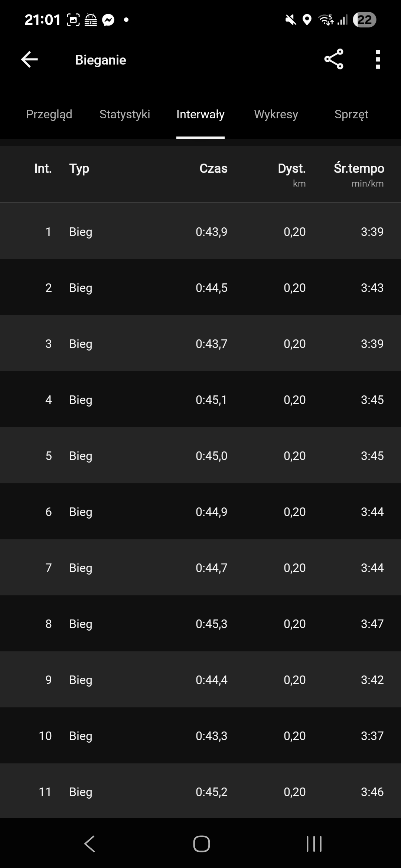Switch to the Statystyki tab
Screen dimensions: 401x868
(x=125, y=114)
